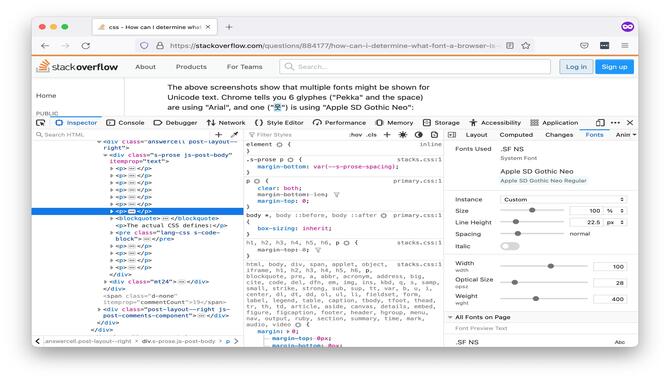Viewport: 670px width, 380px height.
Task: Open the Network tab
Action: (x=226, y=123)
